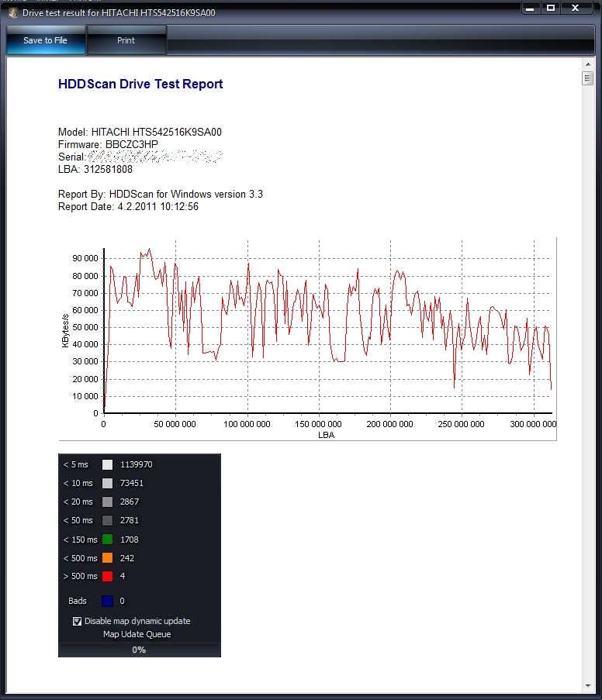602x700 pixels.
Task: Click the red > 500 ms swatch
Action: [x=108, y=576]
